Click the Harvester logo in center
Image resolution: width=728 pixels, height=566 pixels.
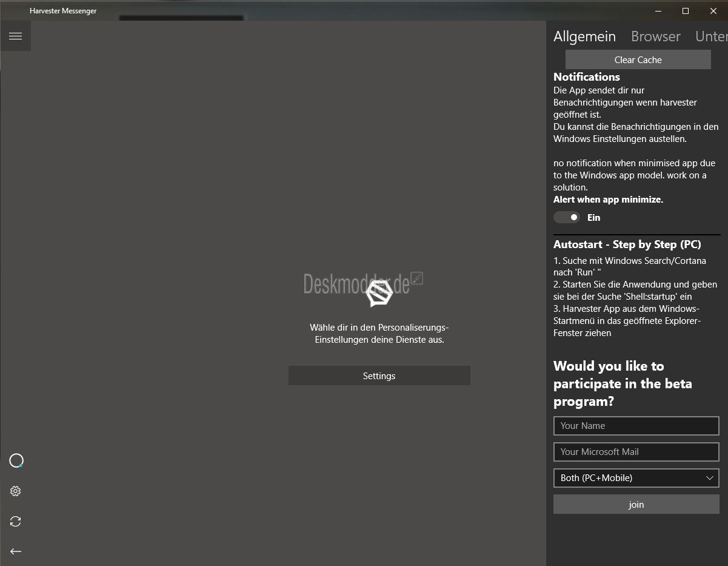[379, 292]
